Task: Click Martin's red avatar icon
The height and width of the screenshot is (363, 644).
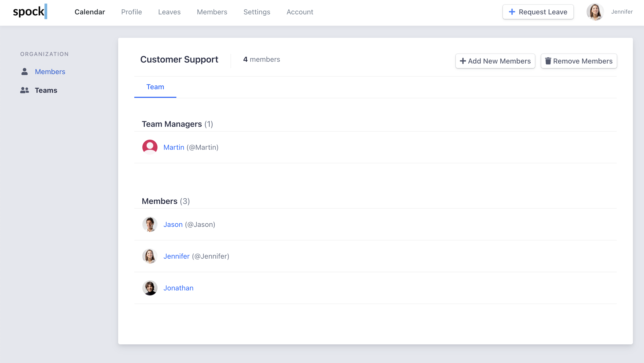Action: [150, 147]
